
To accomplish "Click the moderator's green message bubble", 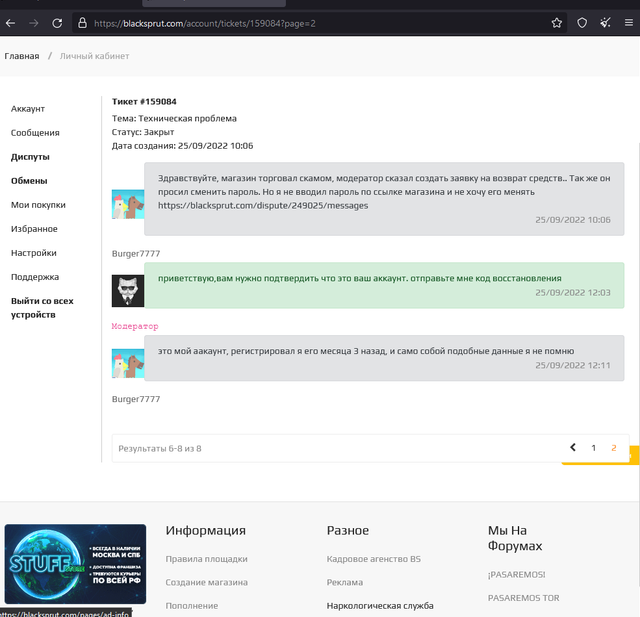I will [x=384, y=285].
